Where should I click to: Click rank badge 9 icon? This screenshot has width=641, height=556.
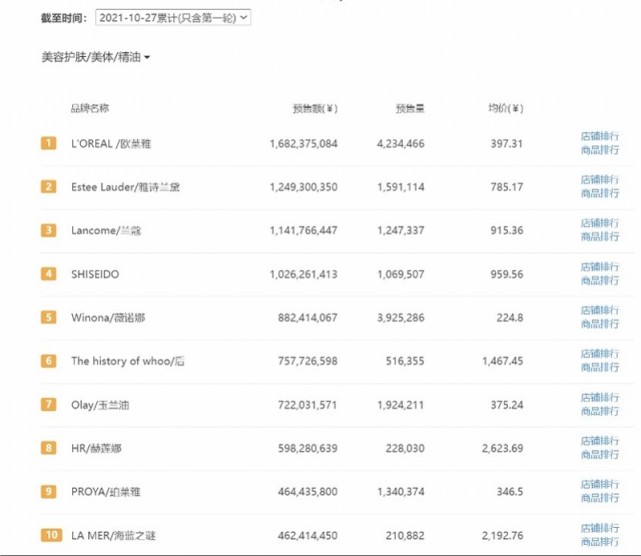point(49,491)
